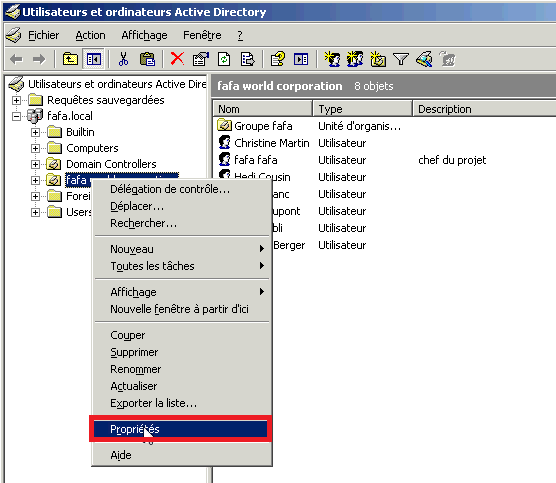Image resolution: width=556 pixels, height=483 pixels.
Task: Click the greyed add-to-group toolbar icon
Action: [x=447, y=59]
